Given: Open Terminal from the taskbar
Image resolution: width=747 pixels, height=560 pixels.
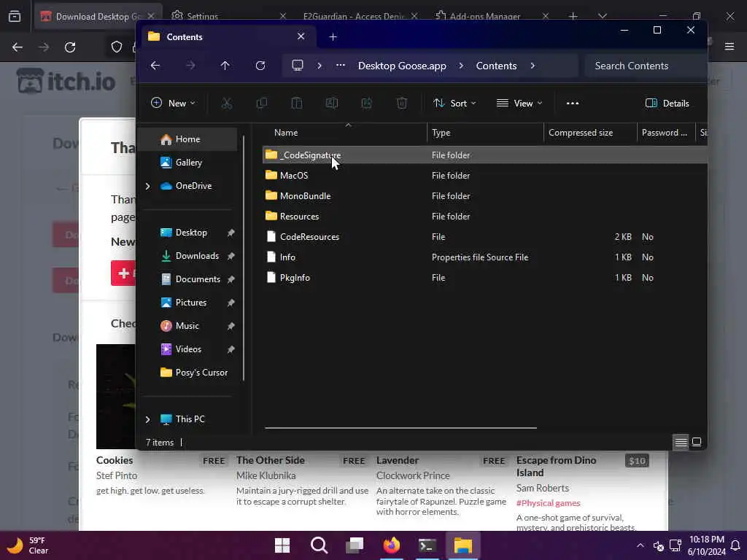Looking at the screenshot, I should point(427,545).
